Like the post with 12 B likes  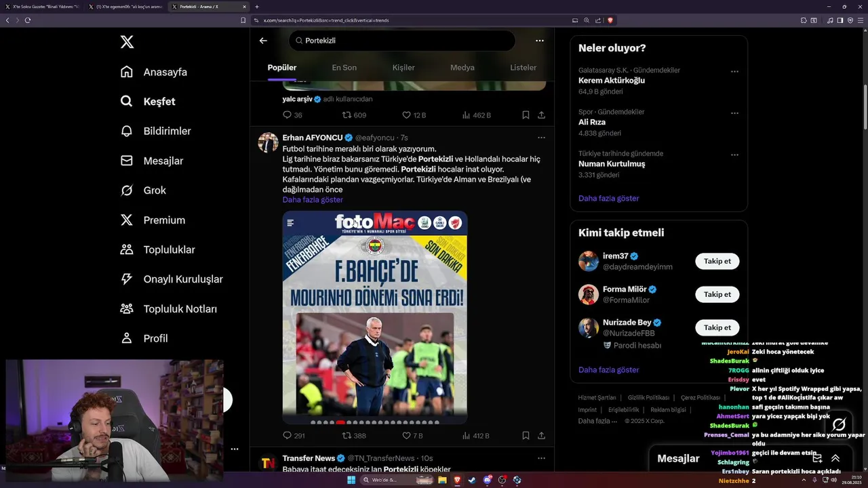[x=414, y=115]
